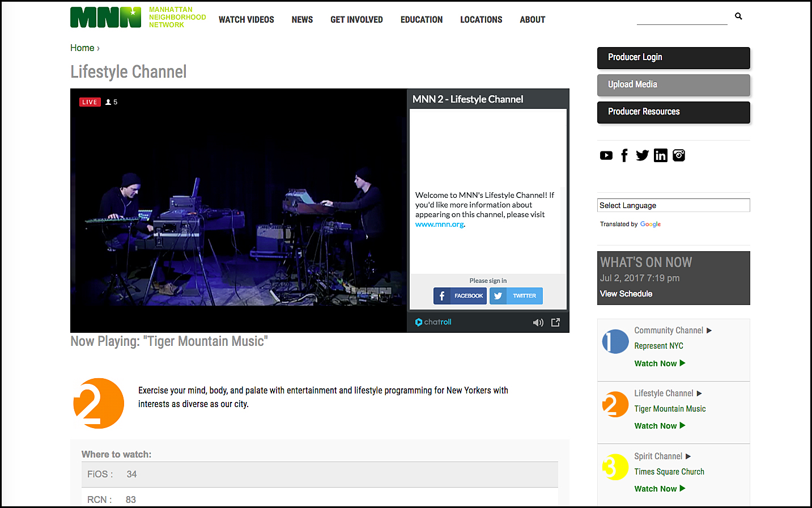The width and height of the screenshot is (812, 508).
Task: Click the yellow Spirit Channel 3 circle icon
Action: [x=615, y=467]
